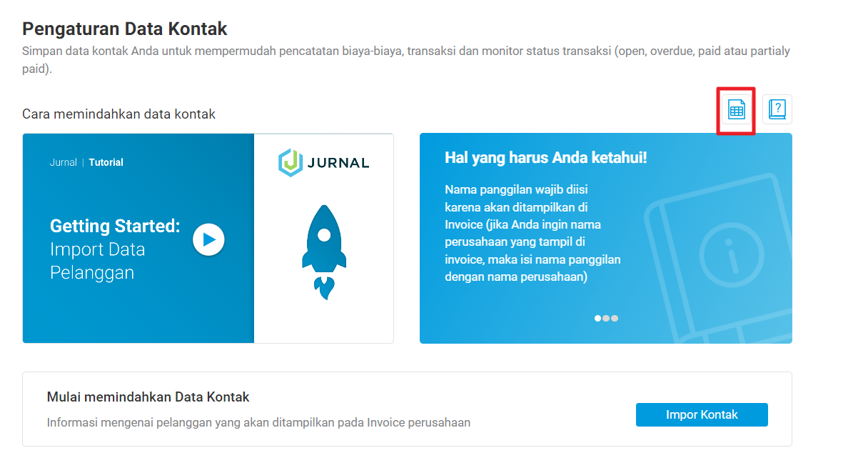This screenshot has width=868, height=458.
Task: Open the help guide book icon
Action: pos(777,109)
